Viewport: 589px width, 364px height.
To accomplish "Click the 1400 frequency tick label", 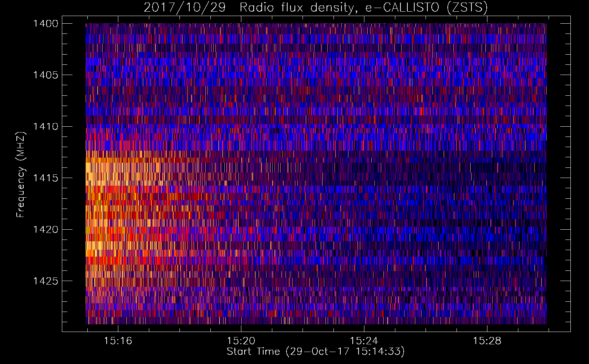I will [46, 24].
